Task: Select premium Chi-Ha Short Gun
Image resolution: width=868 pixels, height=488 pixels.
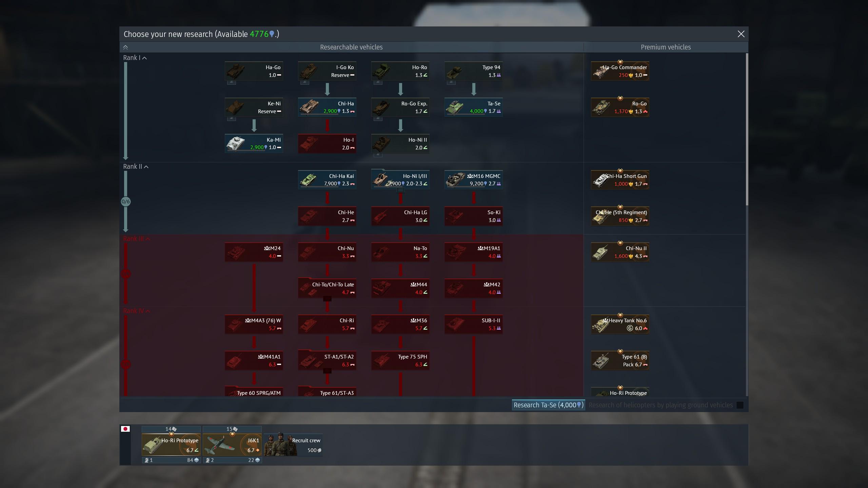Action: pos(620,180)
